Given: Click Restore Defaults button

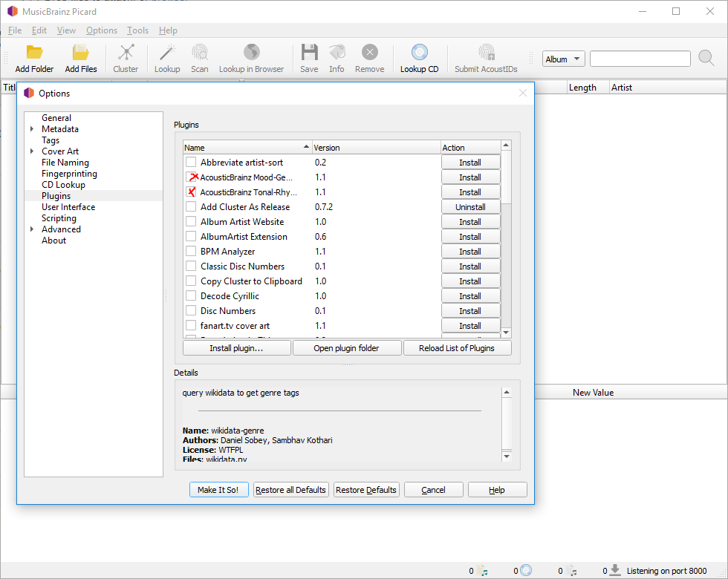Looking at the screenshot, I should (x=366, y=490).
